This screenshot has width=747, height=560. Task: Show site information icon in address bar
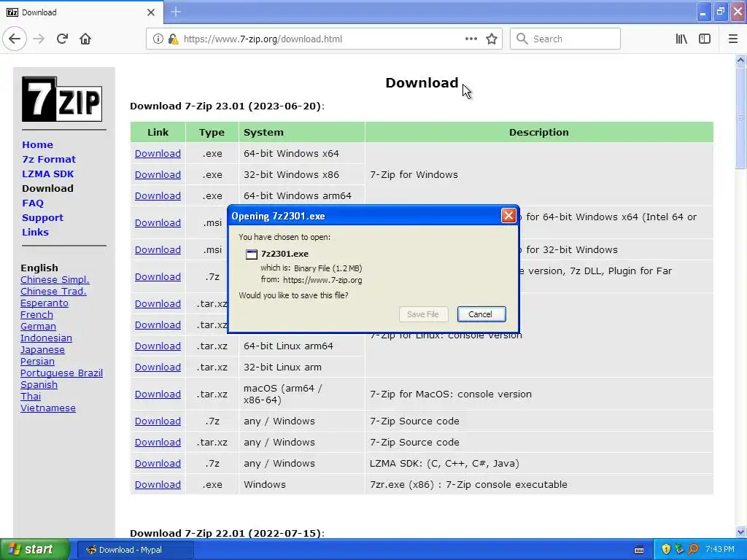pos(158,39)
